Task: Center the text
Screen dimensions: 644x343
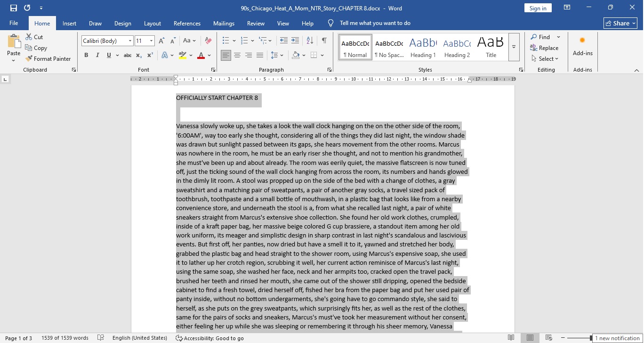Action: [237, 55]
